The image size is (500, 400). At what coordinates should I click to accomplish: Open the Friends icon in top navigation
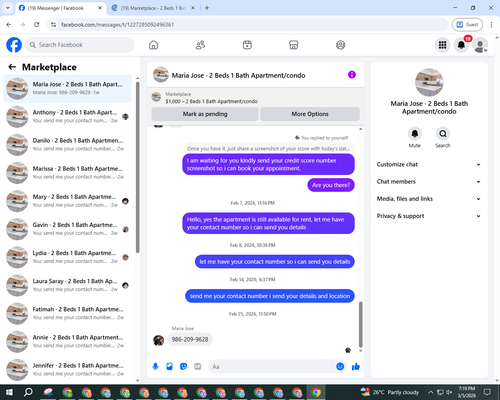[200, 45]
